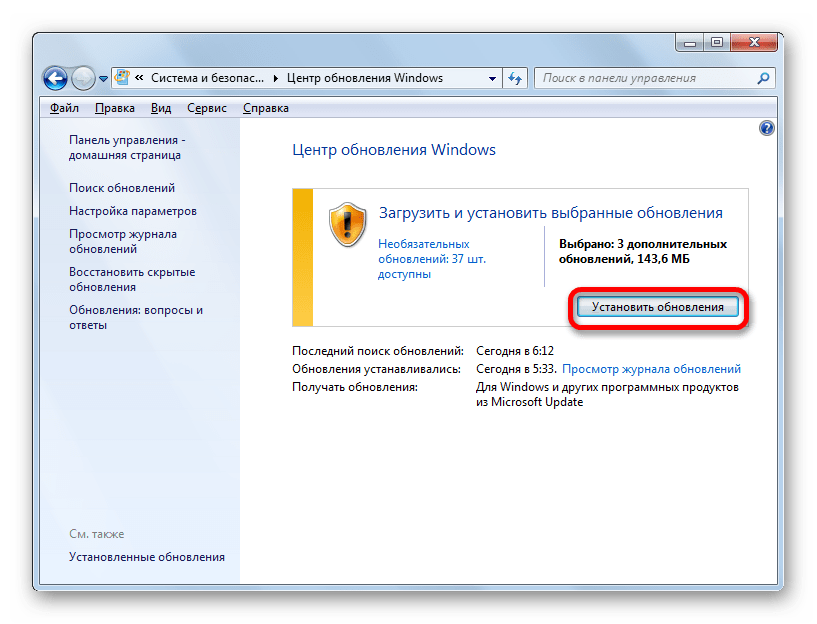
Task: Select Поиск обновлений in sidebar
Action: coord(122,188)
